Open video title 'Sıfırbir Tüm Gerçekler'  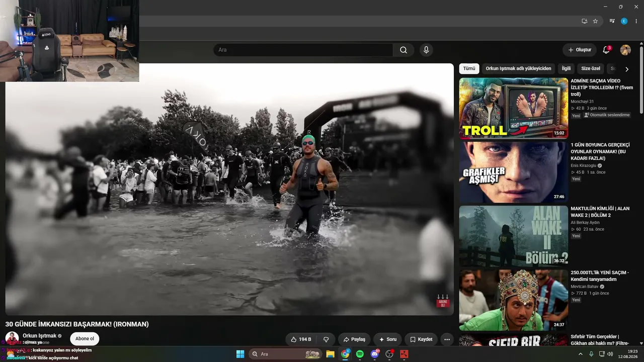click(600, 340)
